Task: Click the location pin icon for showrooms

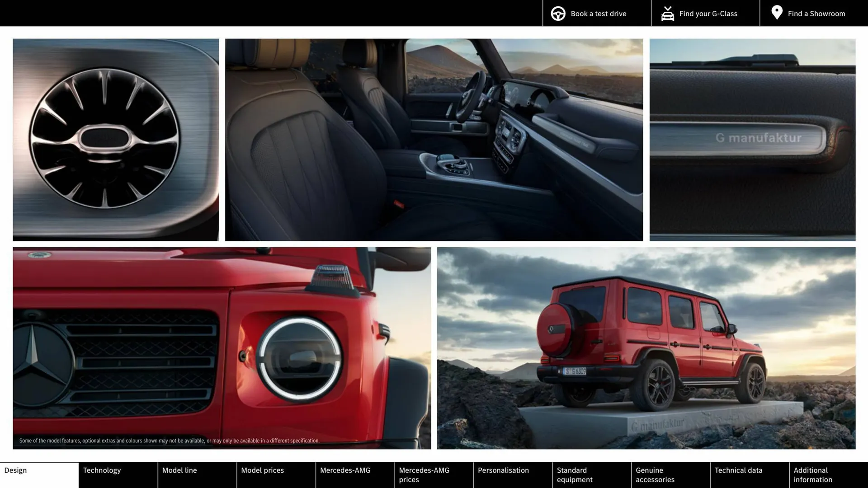Action: (x=777, y=13)
